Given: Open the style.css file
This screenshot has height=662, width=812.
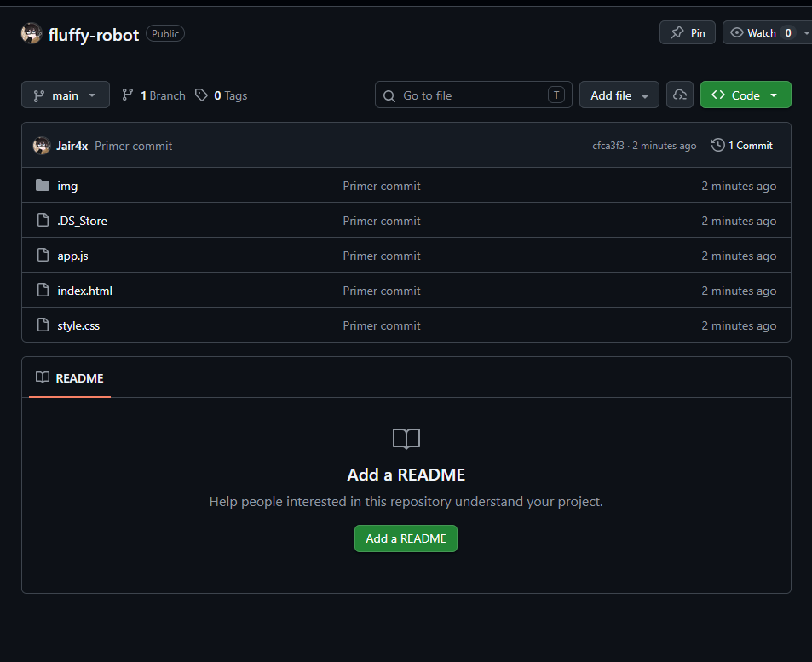Looking at the screenshot, I should pos(78,325).
